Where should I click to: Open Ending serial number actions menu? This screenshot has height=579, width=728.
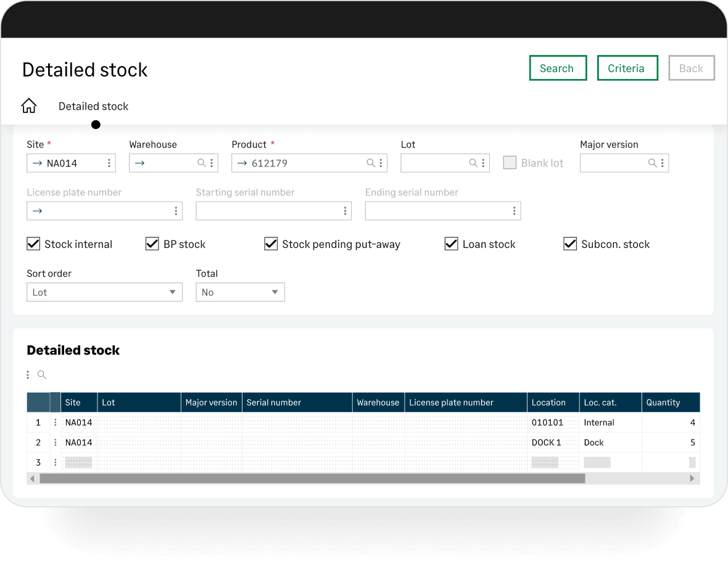(515, 211)
